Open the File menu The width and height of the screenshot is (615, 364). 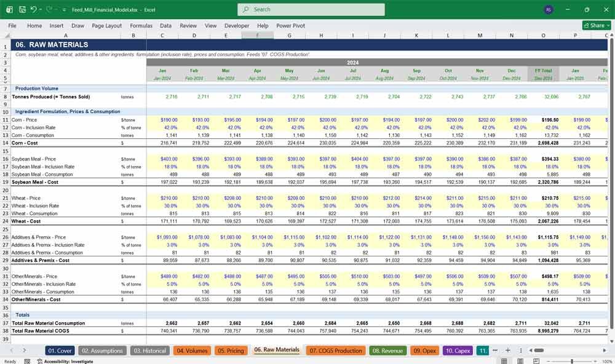click(x=12, y=25)
